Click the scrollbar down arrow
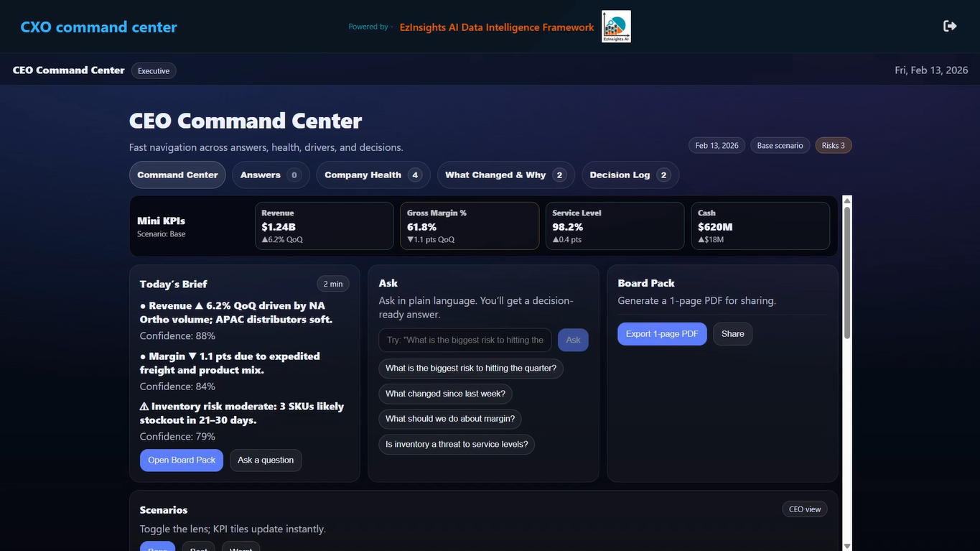The height and width of the screenshot is (551, 980). (x=847, y=546)
